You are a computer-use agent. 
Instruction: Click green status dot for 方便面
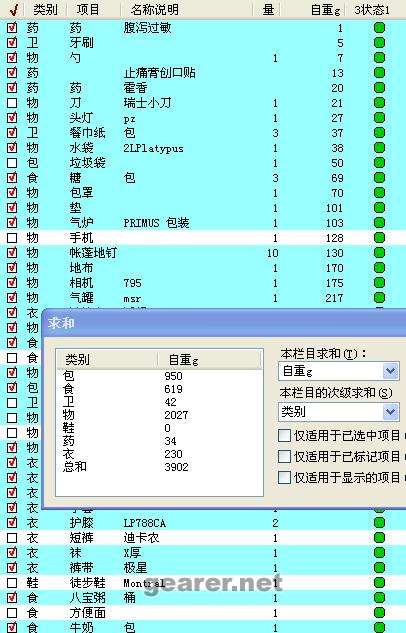click(x=379, y=612)
